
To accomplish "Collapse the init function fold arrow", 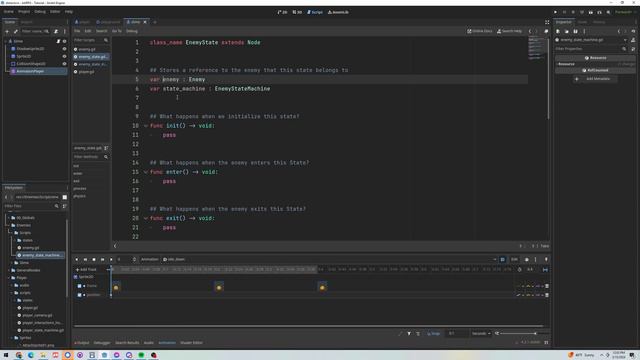I will point(146,126).
